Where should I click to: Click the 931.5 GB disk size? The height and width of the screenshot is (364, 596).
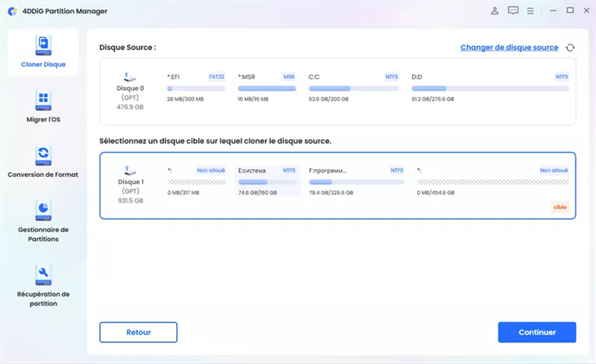(x=131, y=200)
